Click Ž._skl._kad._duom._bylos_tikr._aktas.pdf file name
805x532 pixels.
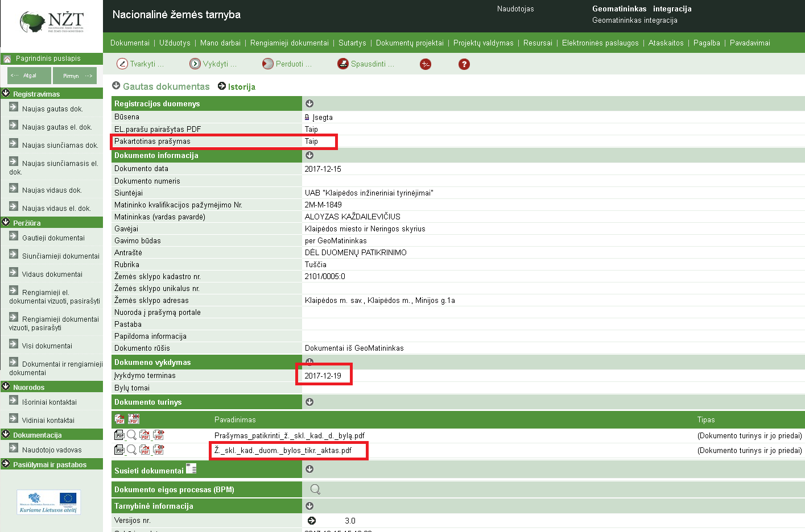pyautogui.click(x=283, y=450)
